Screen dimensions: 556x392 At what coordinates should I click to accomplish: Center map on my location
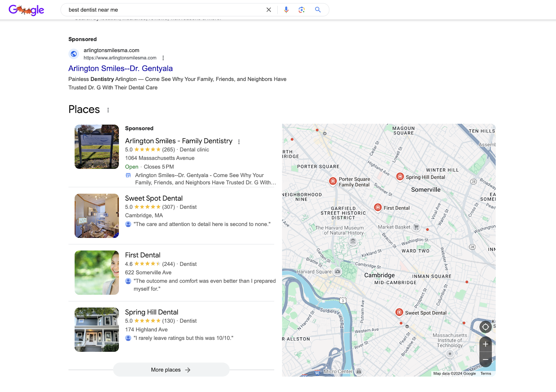click(485, 327)
